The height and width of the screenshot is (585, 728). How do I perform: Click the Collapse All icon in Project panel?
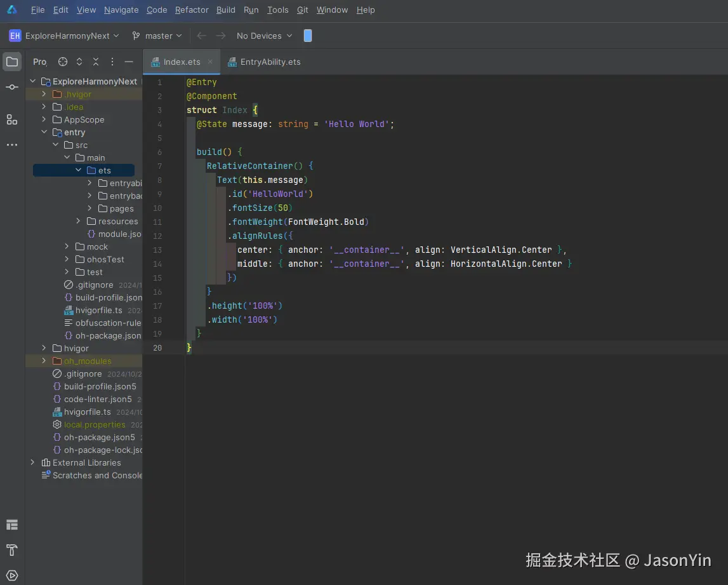pos(96,62)
